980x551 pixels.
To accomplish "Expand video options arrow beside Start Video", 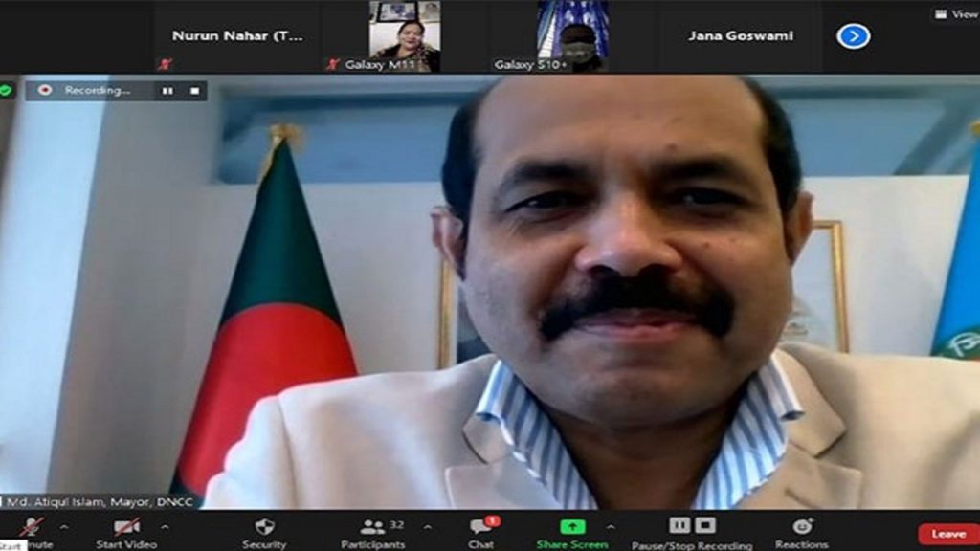I will (165, 527).
